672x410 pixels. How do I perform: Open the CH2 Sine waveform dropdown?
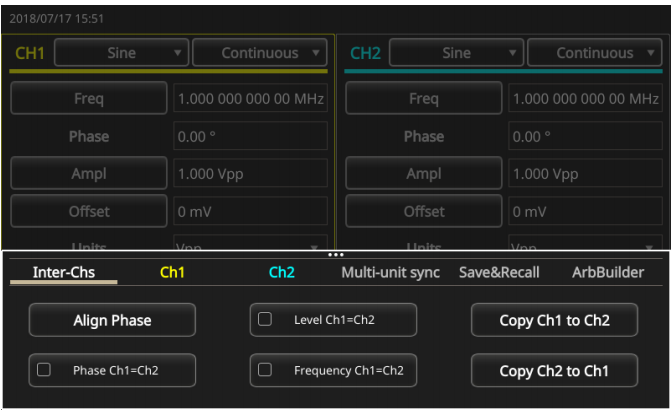456,53
